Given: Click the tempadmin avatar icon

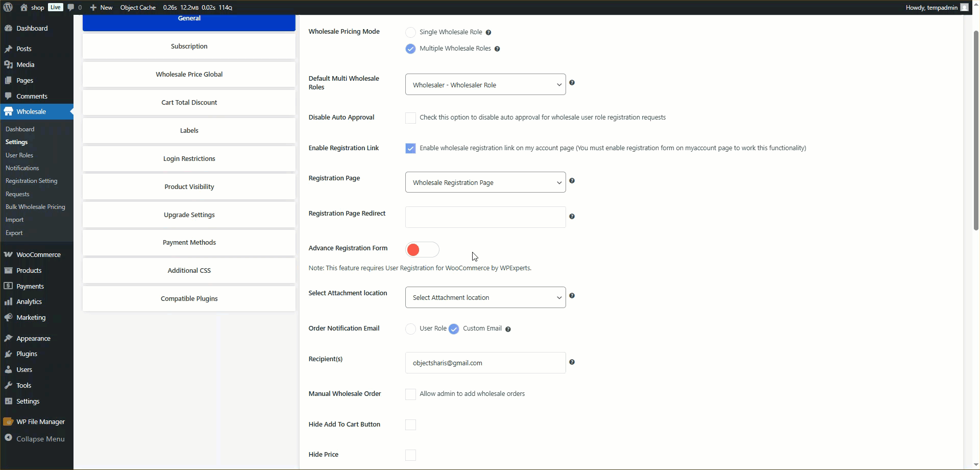Looking at the screenshot, I should [x=964, y=7].
